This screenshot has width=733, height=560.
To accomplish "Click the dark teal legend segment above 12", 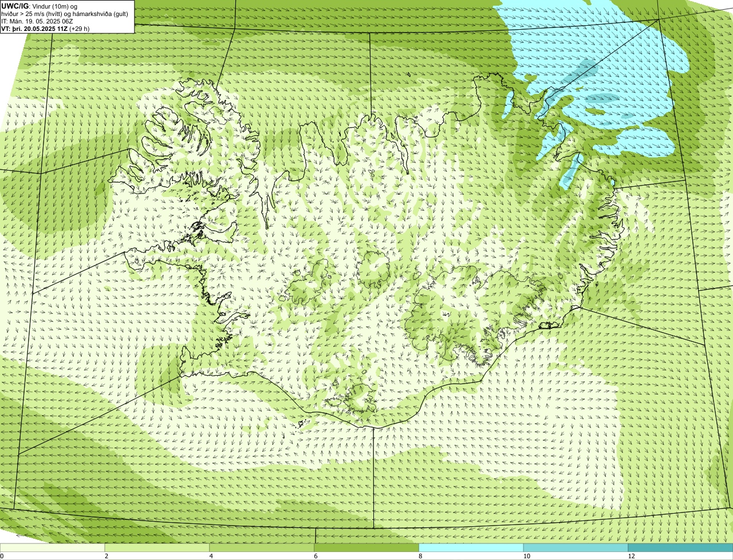I will click(x=680, y=548).
